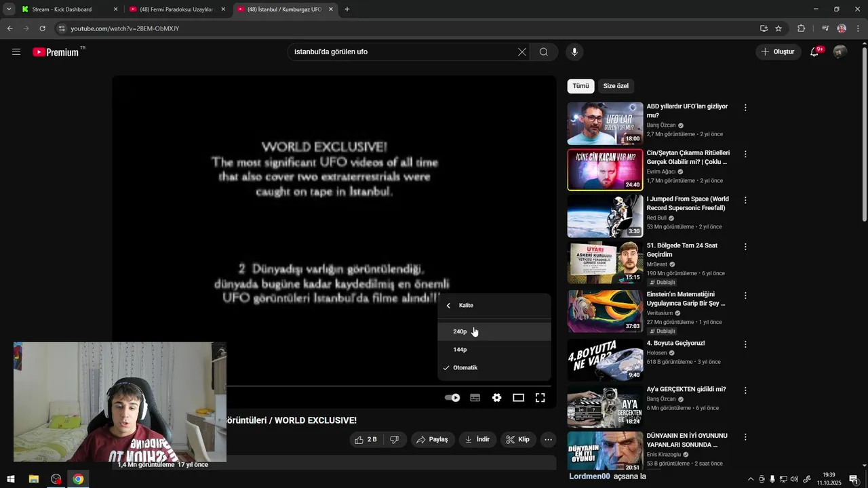Open File Explorer from the taskbar

click(x=33, y=479)
